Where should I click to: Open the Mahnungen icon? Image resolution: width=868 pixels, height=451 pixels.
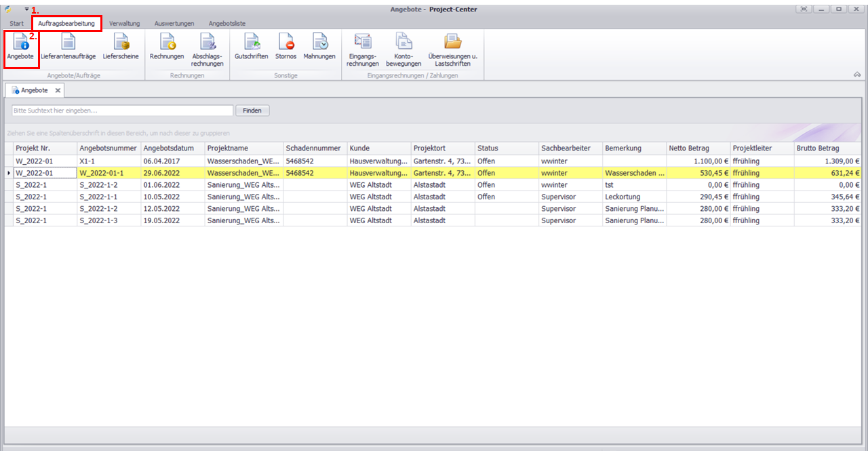click(319, 47)
